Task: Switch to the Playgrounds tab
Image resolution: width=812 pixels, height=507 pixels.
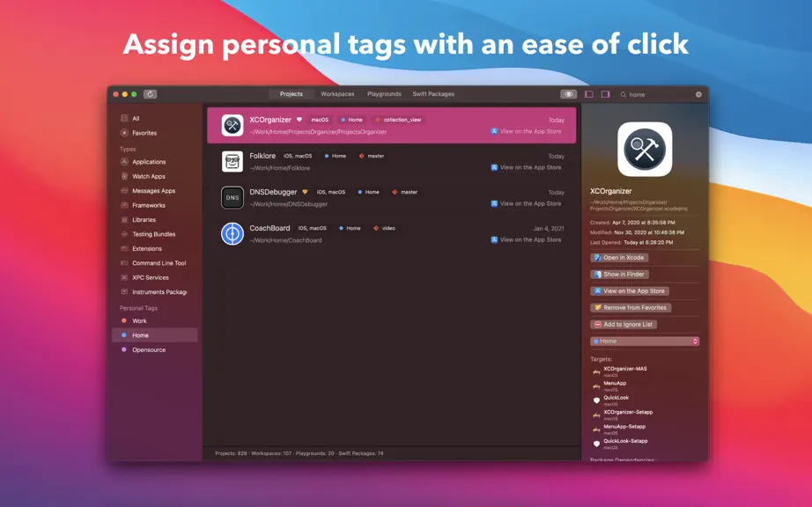Action: click(x=384, y=94)
